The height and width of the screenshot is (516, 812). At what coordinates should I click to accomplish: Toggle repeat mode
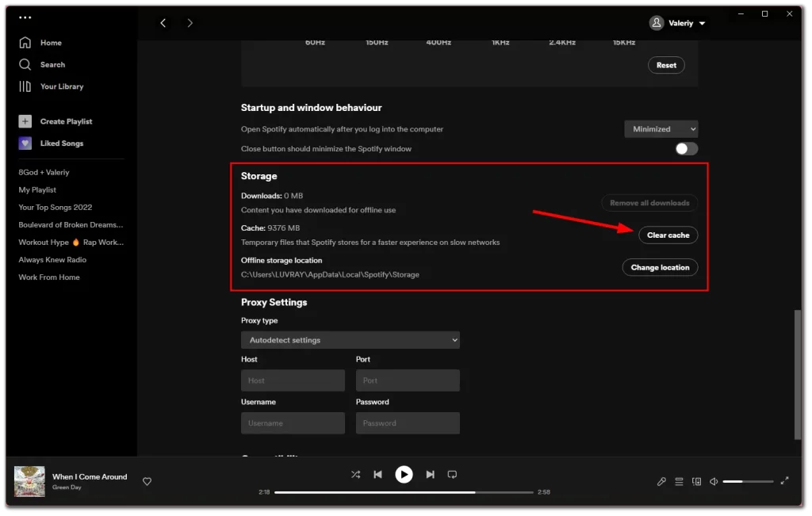pos(452,475)
